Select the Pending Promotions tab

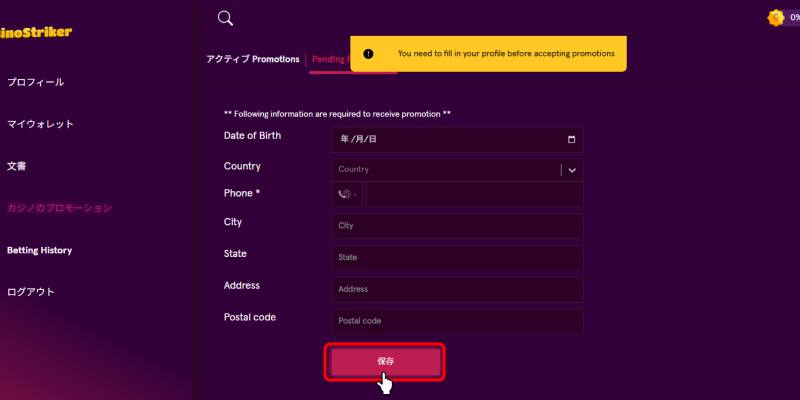[330, 60]
